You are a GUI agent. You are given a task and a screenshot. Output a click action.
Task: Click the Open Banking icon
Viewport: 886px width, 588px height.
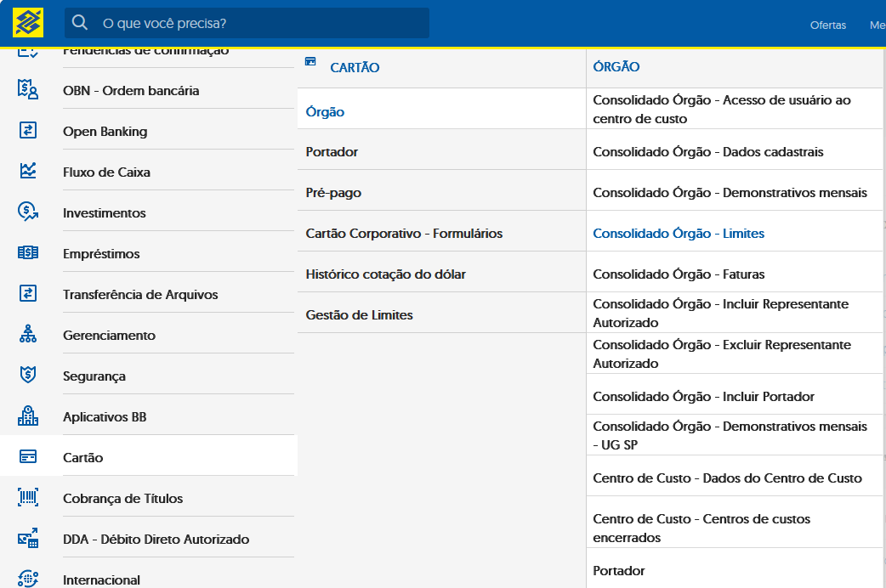click(x=28, y=131)
